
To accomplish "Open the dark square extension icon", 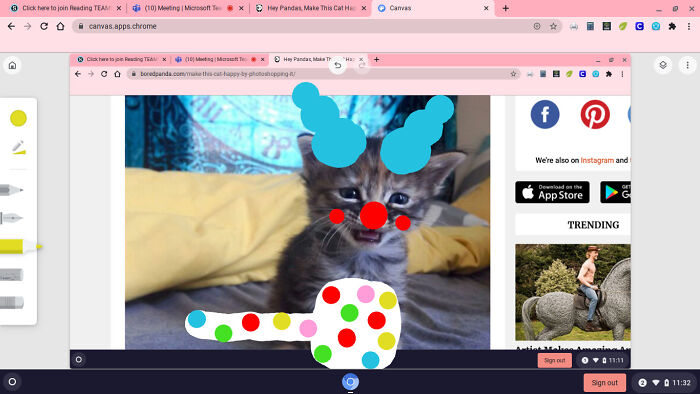I will pyautogui.click(x=607, y=26).
